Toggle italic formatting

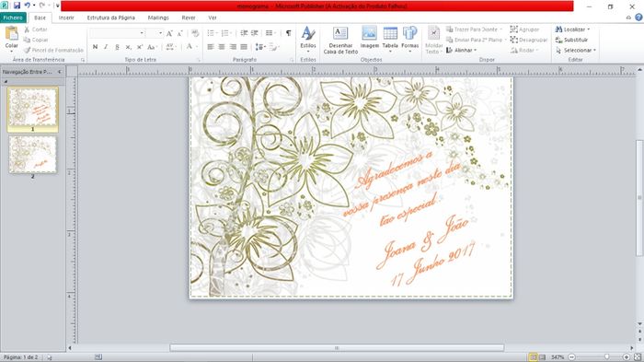106,47
